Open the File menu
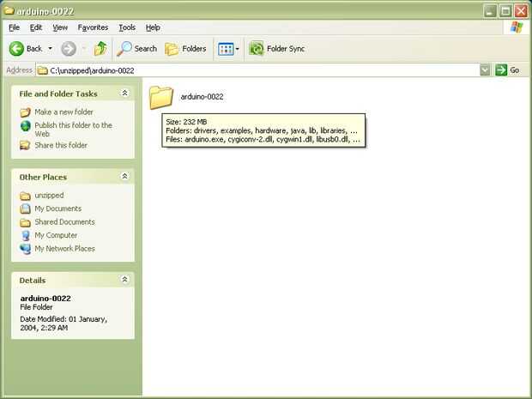This screenshot has width=532, height=399. 14,27
